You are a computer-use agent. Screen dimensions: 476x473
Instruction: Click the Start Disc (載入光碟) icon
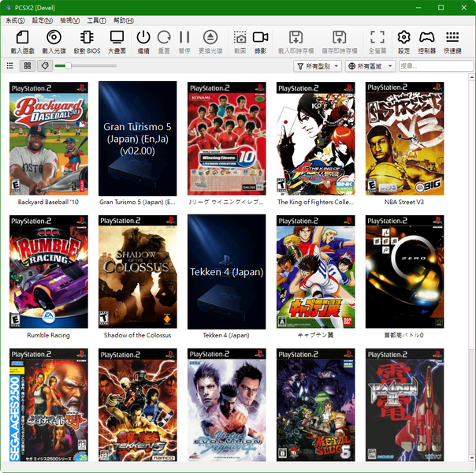[x=54, y=38]
